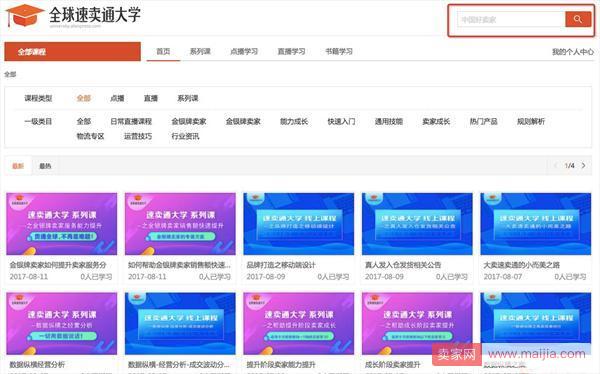This screenshot has height=374, width=600.
Task: Filter category by 行业资讯
Action: tap(185, 136)
